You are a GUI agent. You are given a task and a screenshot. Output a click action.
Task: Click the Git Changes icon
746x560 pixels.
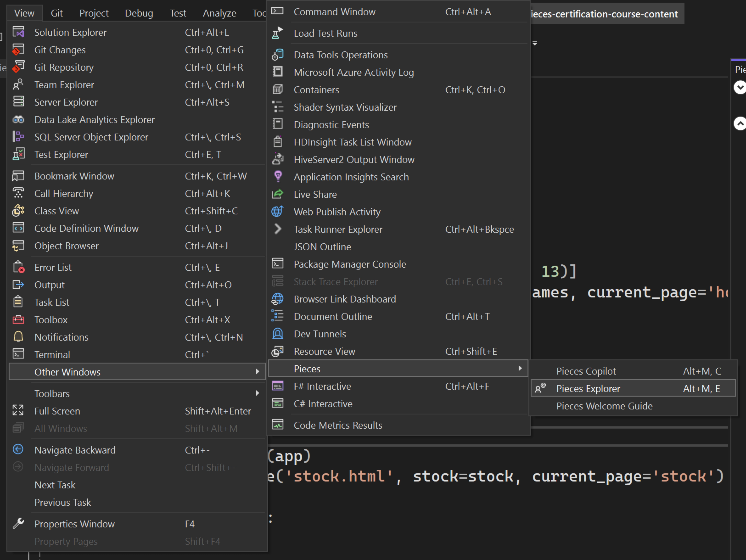click(19, 50)
